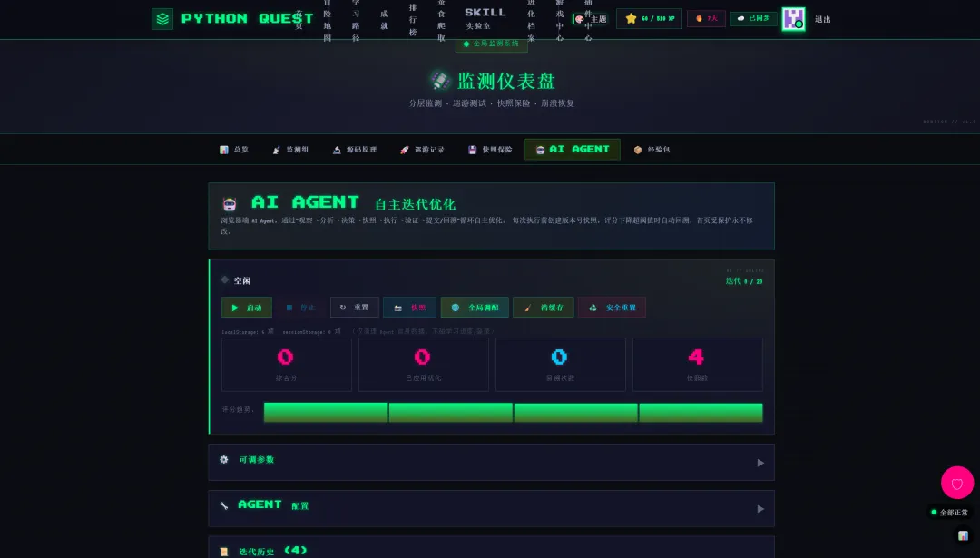Click the blue 0 rollback count card
Image resolution: width=980 pixels, height=558 pixels.
point(560,365)
